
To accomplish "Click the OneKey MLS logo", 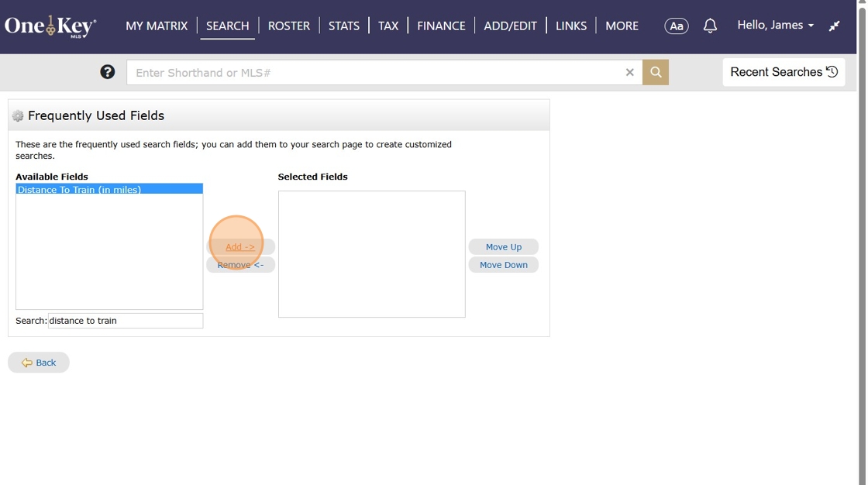I will (50, 26).
